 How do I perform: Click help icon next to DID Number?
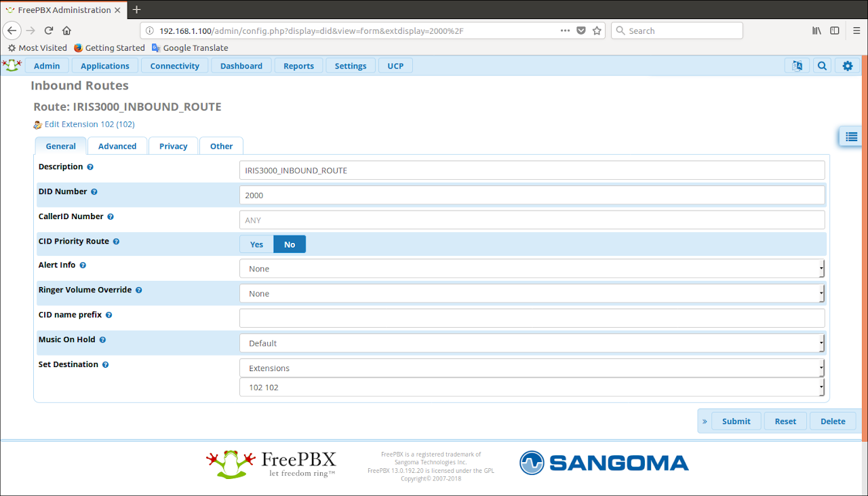pos(94,192)
